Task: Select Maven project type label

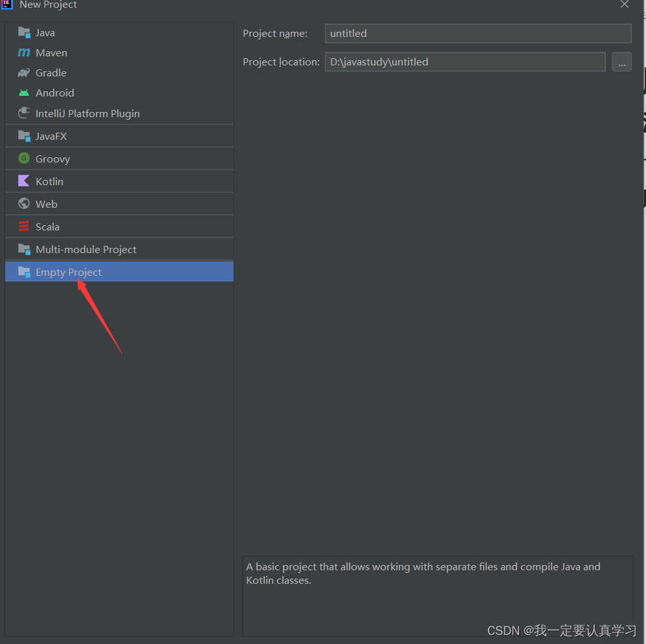Action: 51,52
